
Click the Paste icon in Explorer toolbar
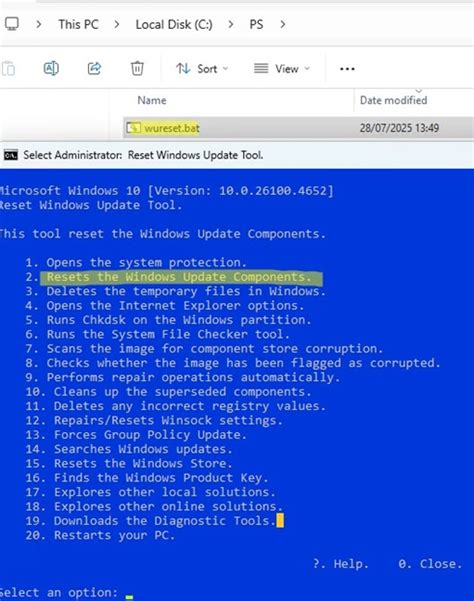(x=8, y=69)
